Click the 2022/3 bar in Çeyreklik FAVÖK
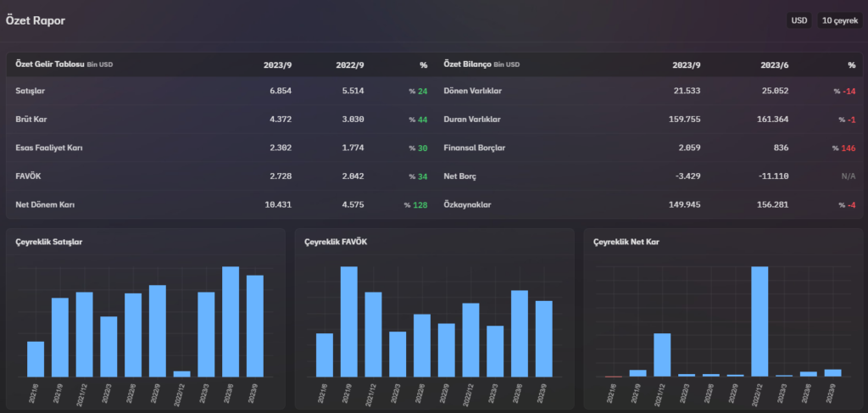The width and height of the screenshot is (868, 413). tap(398, 354)
